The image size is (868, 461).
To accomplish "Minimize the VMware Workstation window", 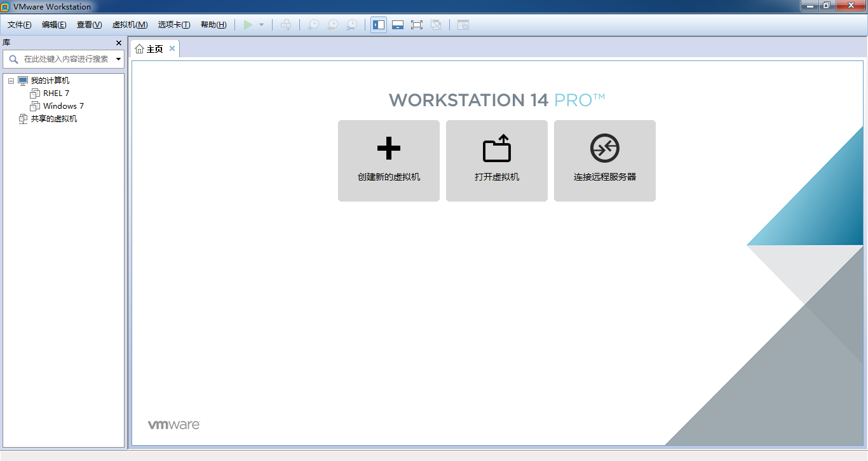I will click(x=810, y=5).
